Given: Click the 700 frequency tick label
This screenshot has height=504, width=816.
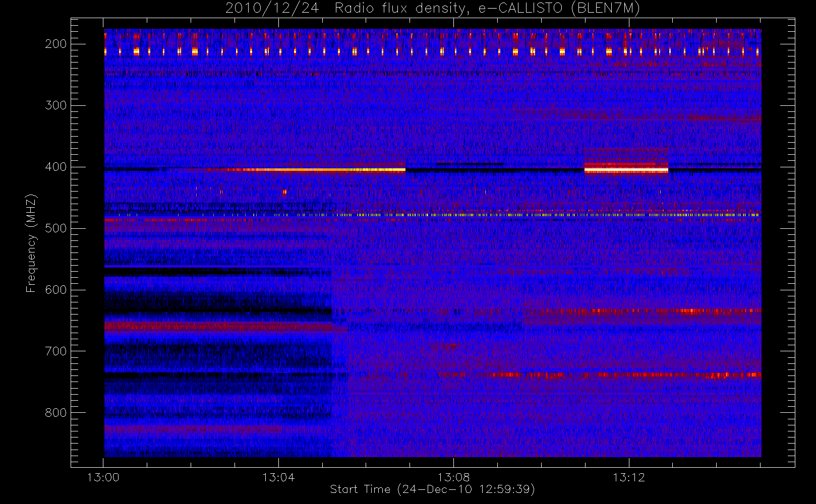Looking at the screenshot, I should [x=55, y=351].
